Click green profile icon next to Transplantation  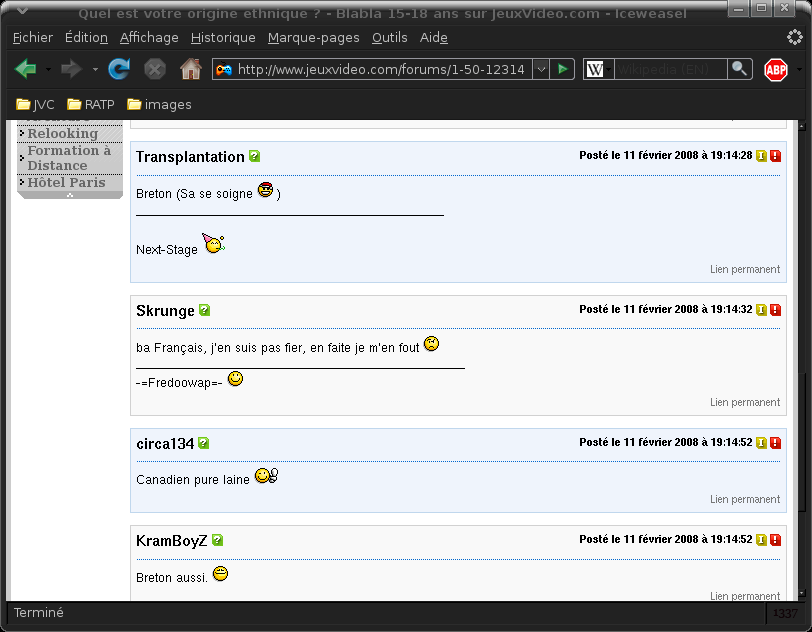coord(254,156)
